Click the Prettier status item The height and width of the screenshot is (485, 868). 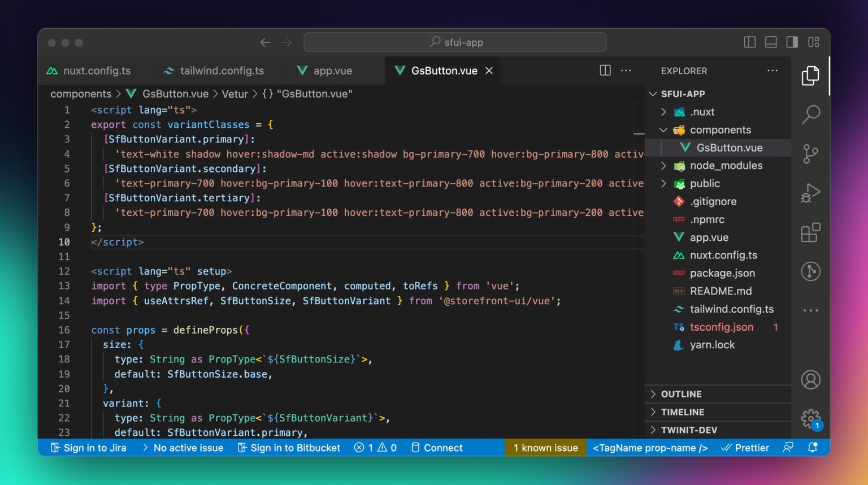tap(745, 448)
